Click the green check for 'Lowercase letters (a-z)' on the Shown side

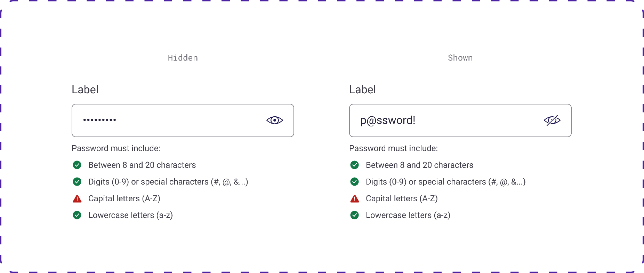coord(355,215)
